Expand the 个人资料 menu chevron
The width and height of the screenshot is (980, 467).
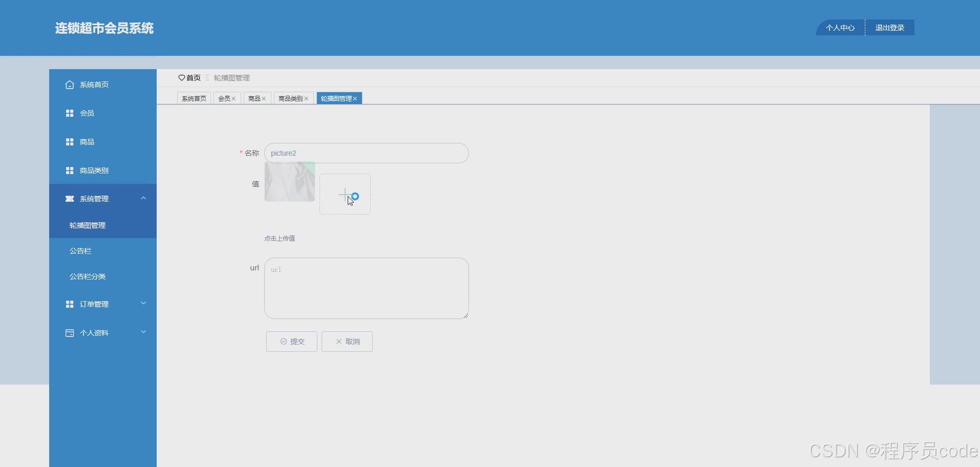point(143,332)
